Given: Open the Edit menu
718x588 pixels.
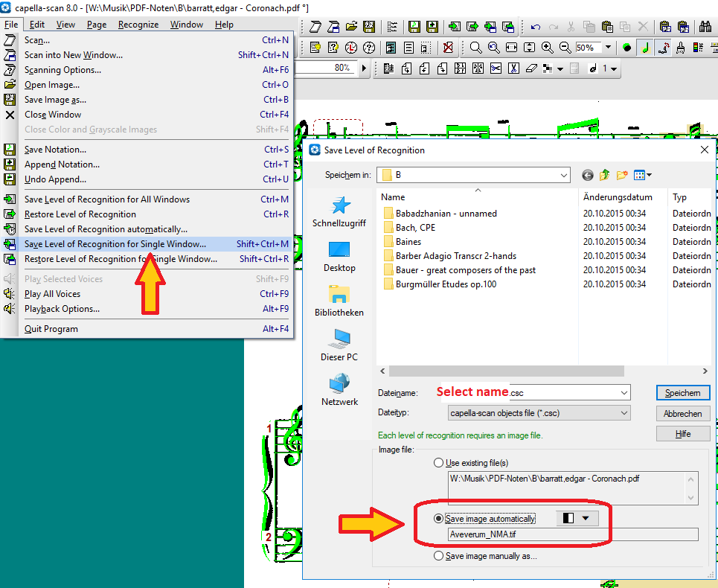Looking at the screenshot, I should pyautogui.click(x=37, y=25).
